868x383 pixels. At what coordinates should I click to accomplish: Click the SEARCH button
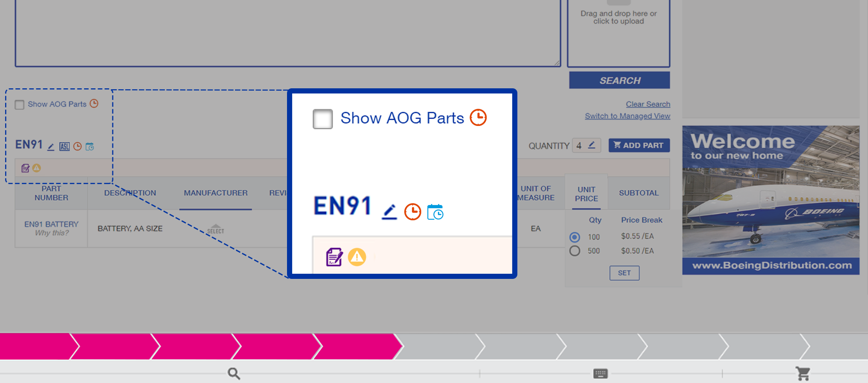[620, 80]
